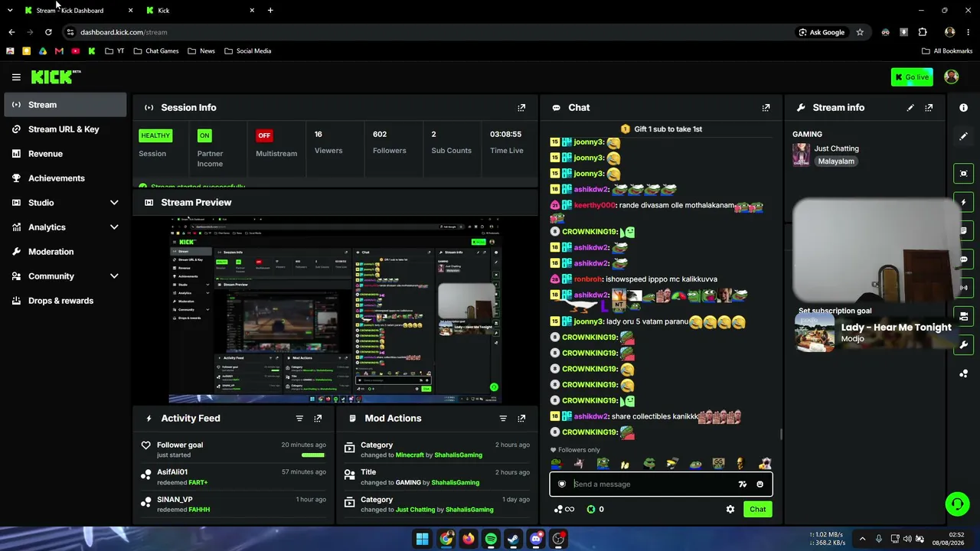Click the Stream Preview video
The height and width of the screenshot is (551, 980).
click(x=335, y=309)
